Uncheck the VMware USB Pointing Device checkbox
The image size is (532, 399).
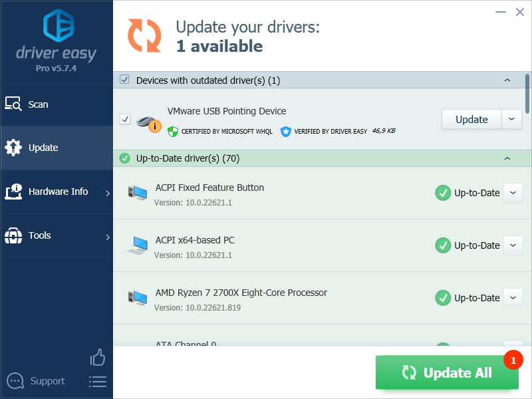click(x=125, y=119)
